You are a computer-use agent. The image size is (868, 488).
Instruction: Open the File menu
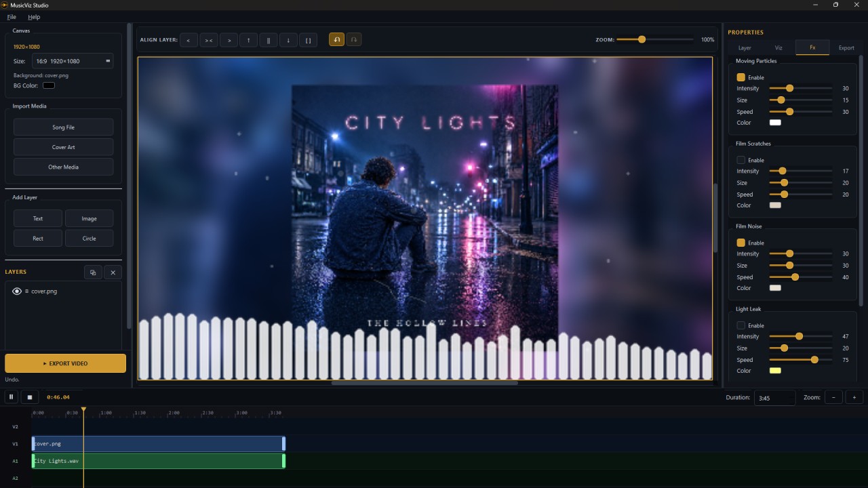(12, 17)
